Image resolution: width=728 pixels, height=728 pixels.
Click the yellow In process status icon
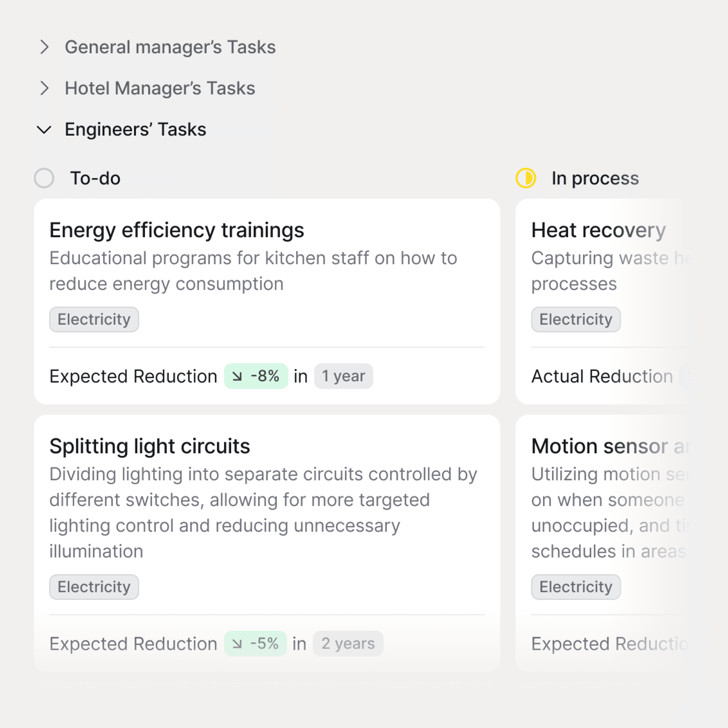(526, 178)
